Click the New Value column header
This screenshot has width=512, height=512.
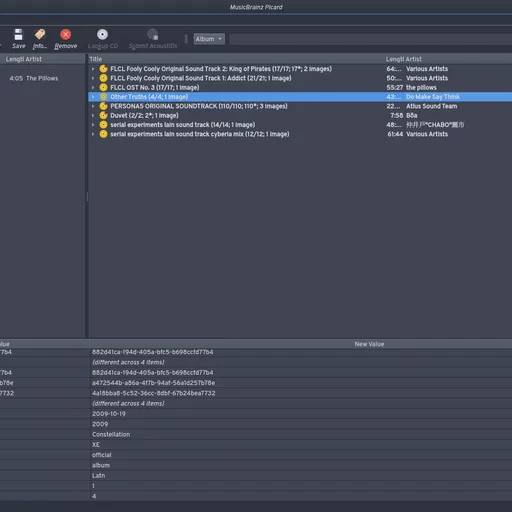(x=369, y=344)
